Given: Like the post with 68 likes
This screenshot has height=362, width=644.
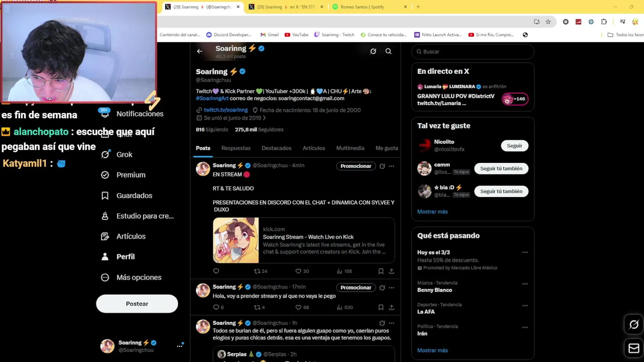Looking at the screenshot, I should pyautogui.click(x=302, y=307).
